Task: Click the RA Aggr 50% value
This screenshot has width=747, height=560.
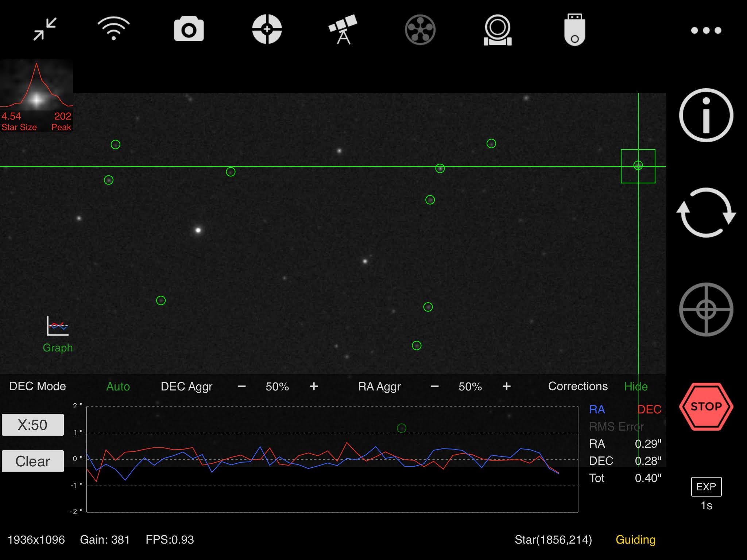Action: [x=470, y=386]
